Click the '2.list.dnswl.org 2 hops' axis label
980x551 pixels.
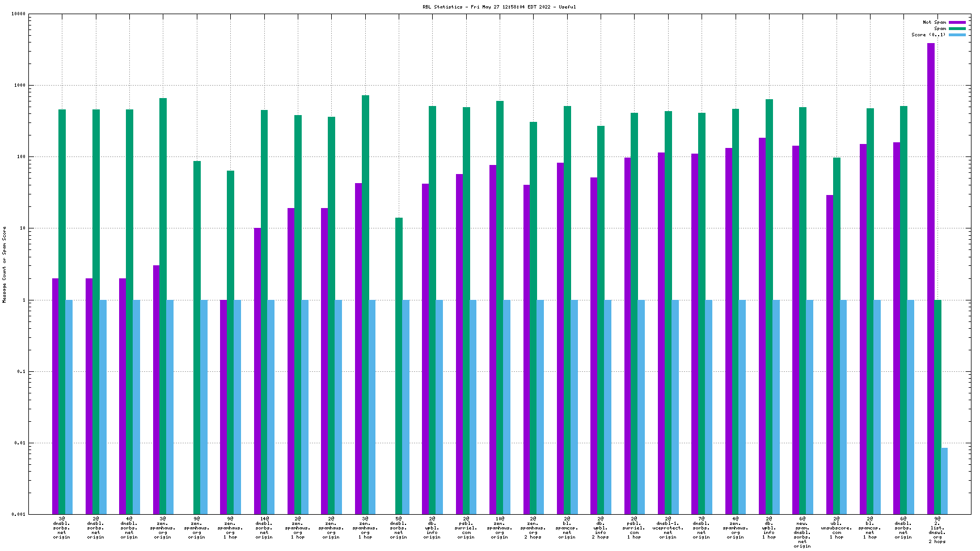pos(937,530)
